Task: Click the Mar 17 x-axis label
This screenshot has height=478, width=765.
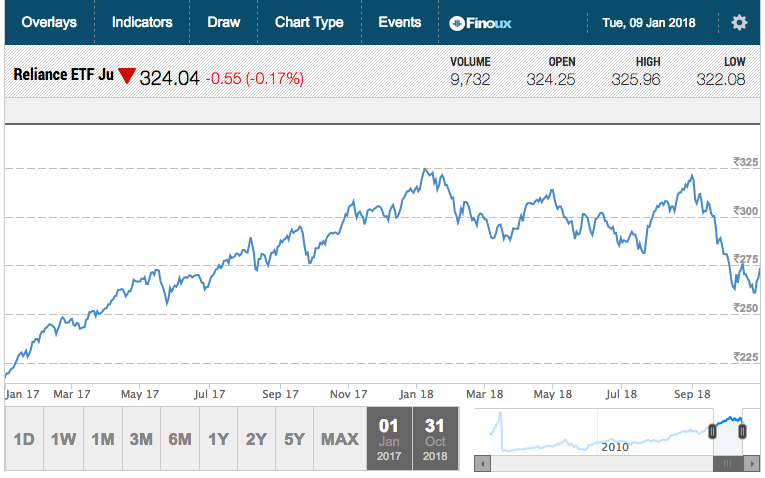Action: pos(72,394)
